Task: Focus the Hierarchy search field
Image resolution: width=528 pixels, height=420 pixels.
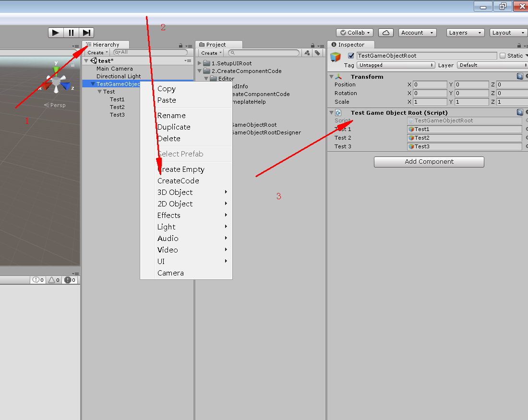Action: 150,52
